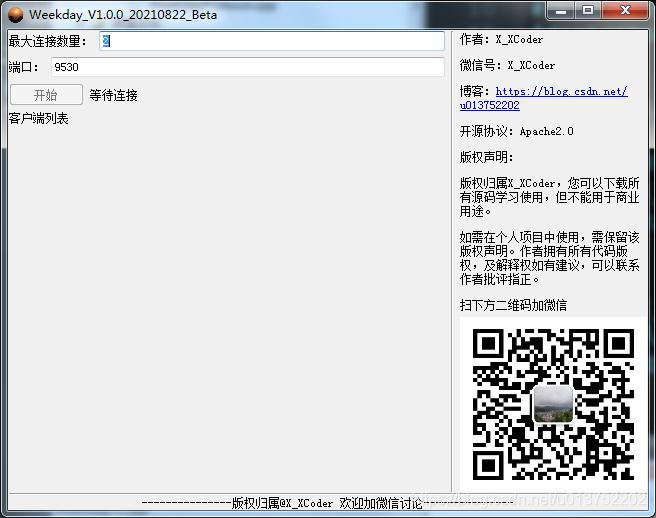Click the 开始 button

pos(46,95)
